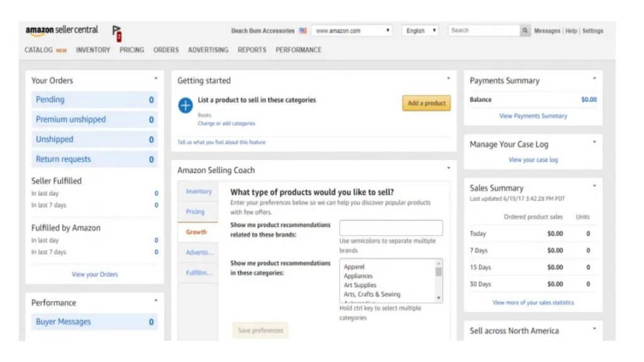Collapse the Manage Your Case Log arrow
The height and width of the screenshot is (362, 644).
[594, 142]
